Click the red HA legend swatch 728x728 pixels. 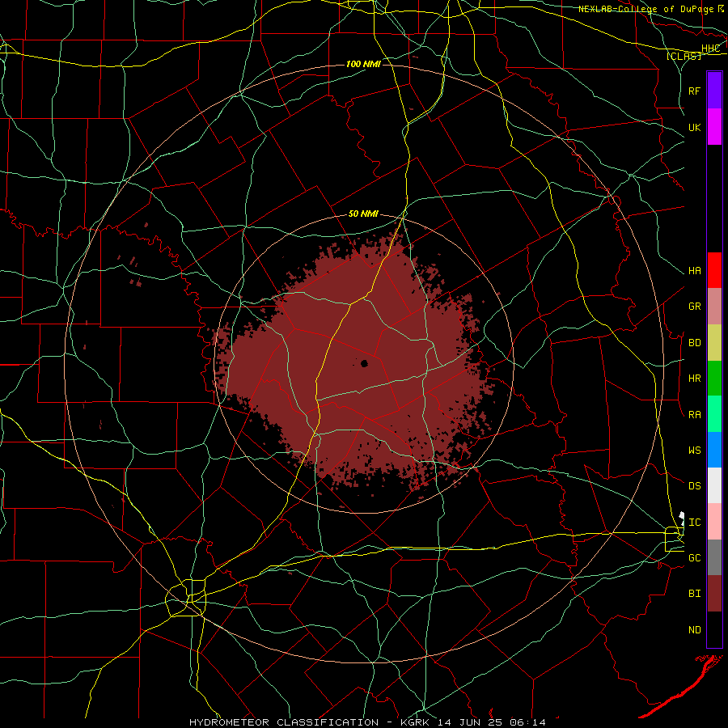click(714, 270)
